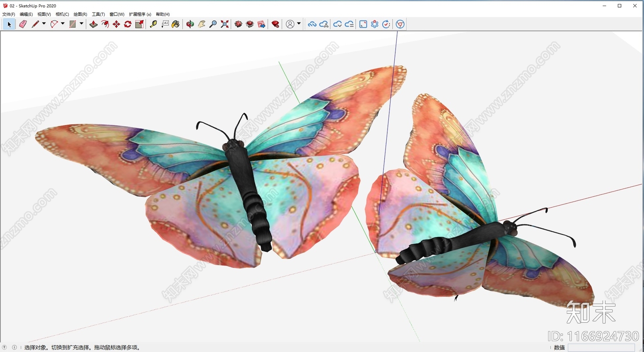Select the Scale tool

point(139,24)
